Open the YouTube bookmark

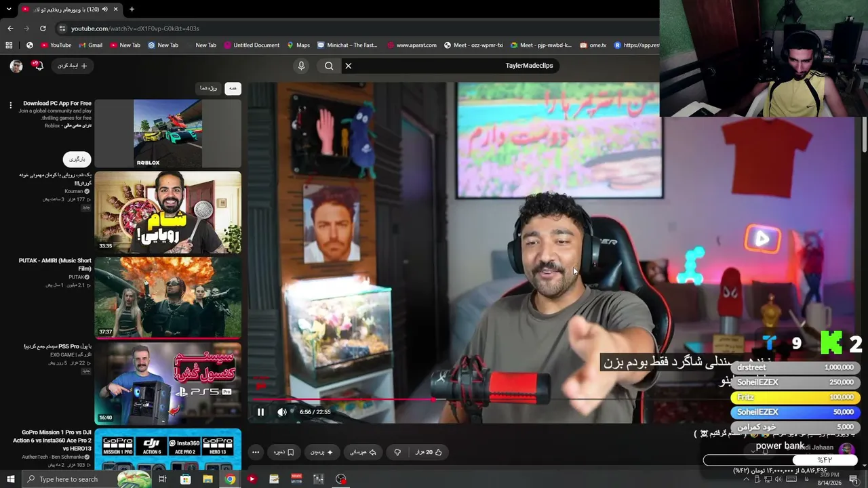point(56,45)
